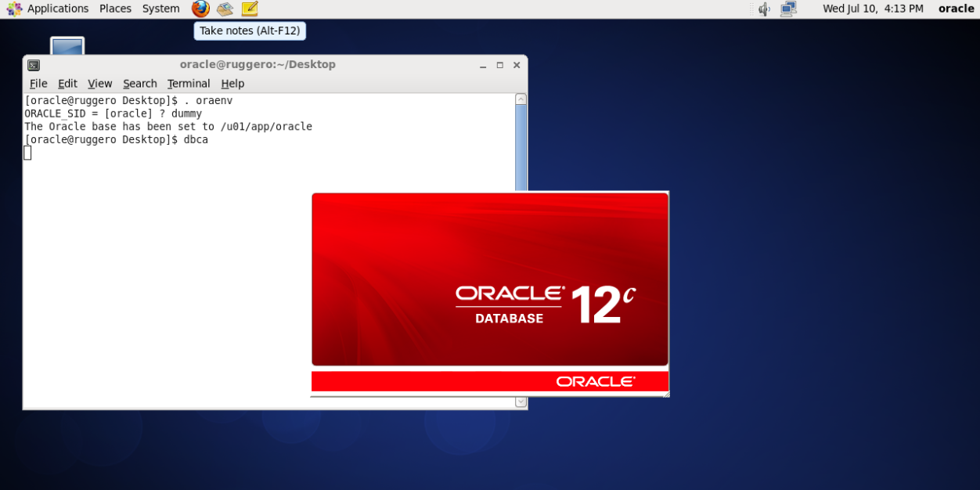This screenshot has height=490, width=980.
Task: Close the terminal window
Action: point(517,66)
